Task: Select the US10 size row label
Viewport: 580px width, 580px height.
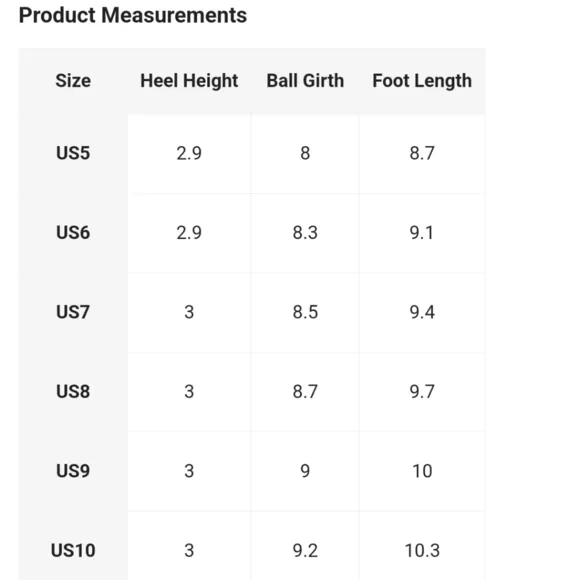Action: (73, 550)
